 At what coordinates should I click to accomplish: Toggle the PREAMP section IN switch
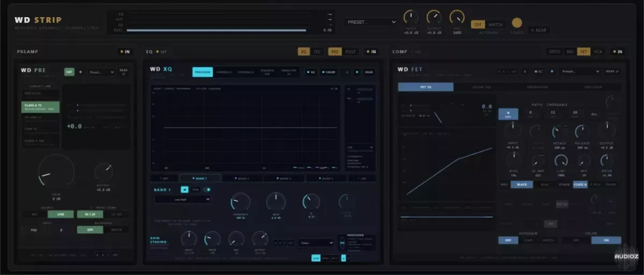pos(126,52)
